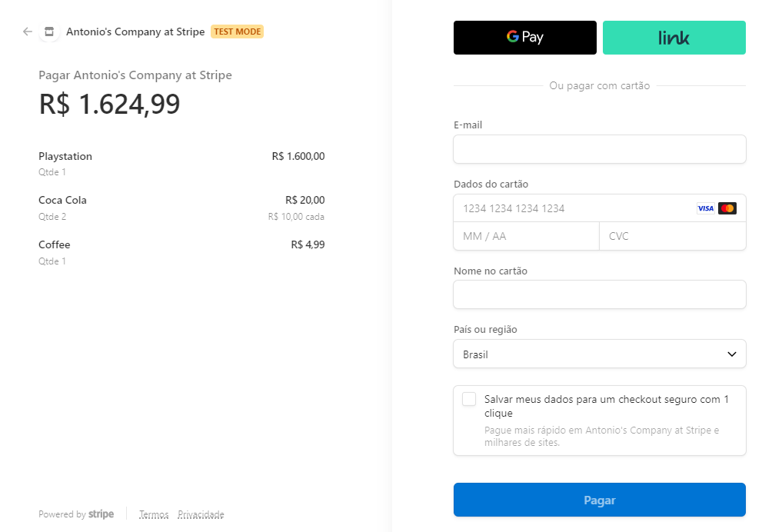Click the chevron on Brasil selector
Viewport: 762px width, 532px height.
[731, 354]
